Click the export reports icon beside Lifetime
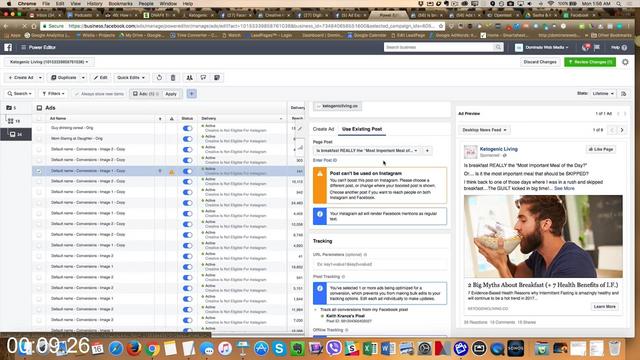This screenshot has height=360, width=640. tap(623, 94)
